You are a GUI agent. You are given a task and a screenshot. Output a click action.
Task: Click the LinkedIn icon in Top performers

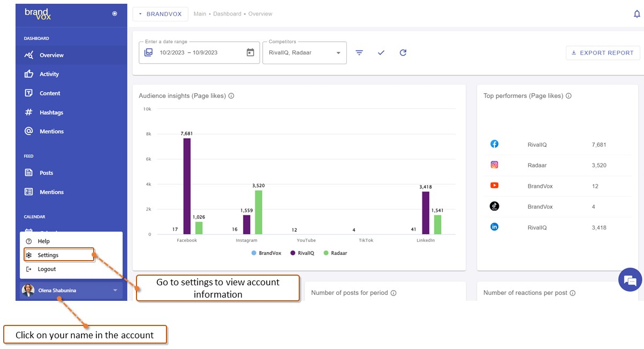pyautogui.click(x=495, y=227)
